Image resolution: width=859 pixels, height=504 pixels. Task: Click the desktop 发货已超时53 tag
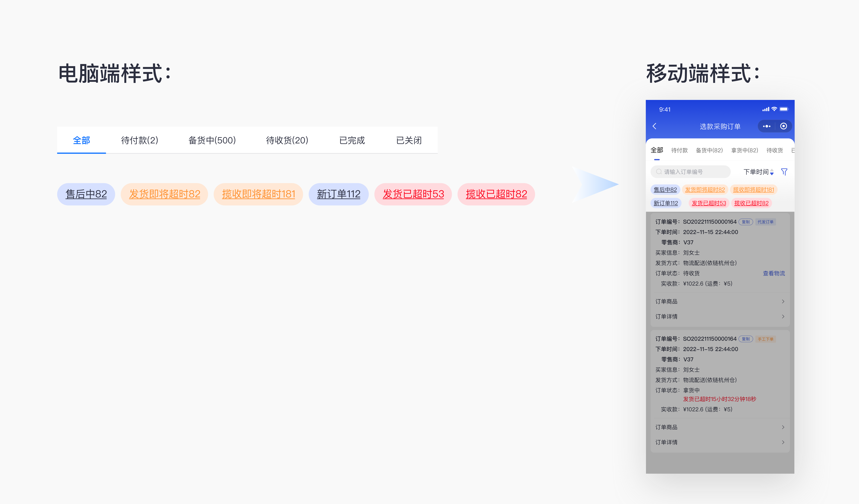click(x=413, y=194)
